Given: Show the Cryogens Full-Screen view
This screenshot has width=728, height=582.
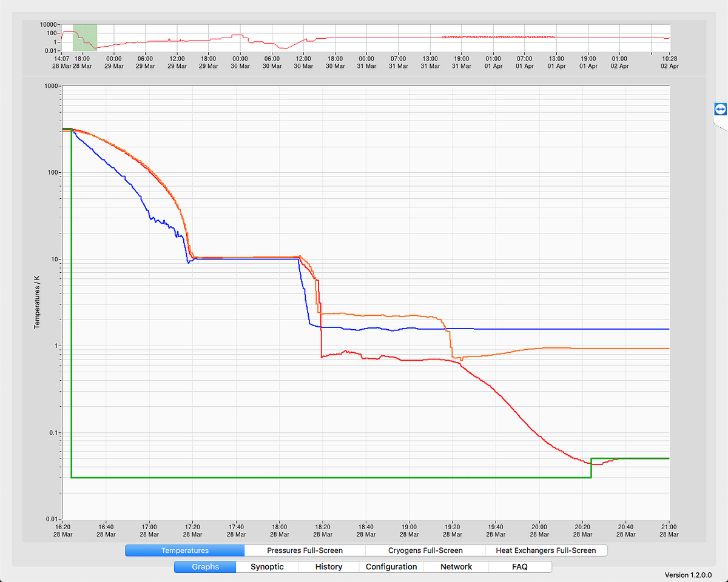Looking at the screenshot, I should [425, 550].
